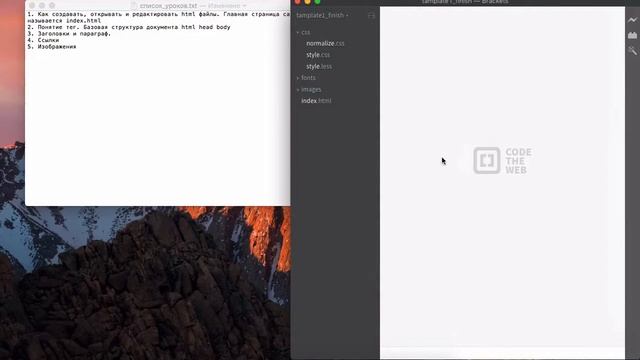Open index.html from the sidebar
This screenshot has width=640, height=360.
pyautogui.click(x=316, y=101)
